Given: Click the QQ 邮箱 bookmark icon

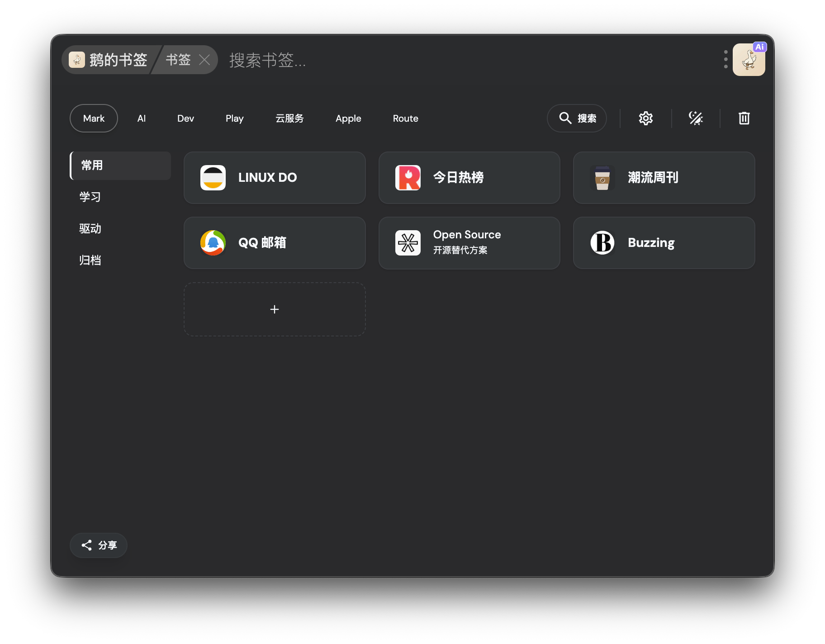Looking at the screenshot, I should click(x=213, y=243).
